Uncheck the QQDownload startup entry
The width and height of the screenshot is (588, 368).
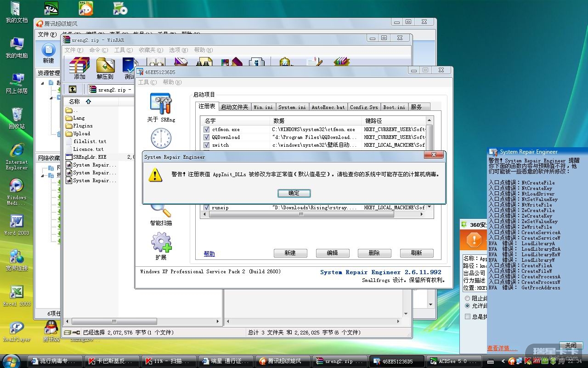pyautogui.click(x=206, y=137)
